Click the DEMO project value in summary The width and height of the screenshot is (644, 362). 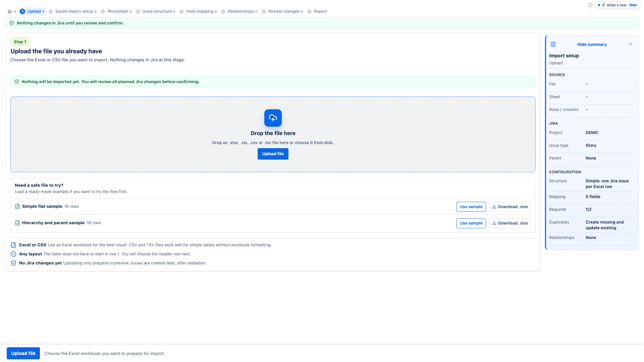(x=592, y=133)
